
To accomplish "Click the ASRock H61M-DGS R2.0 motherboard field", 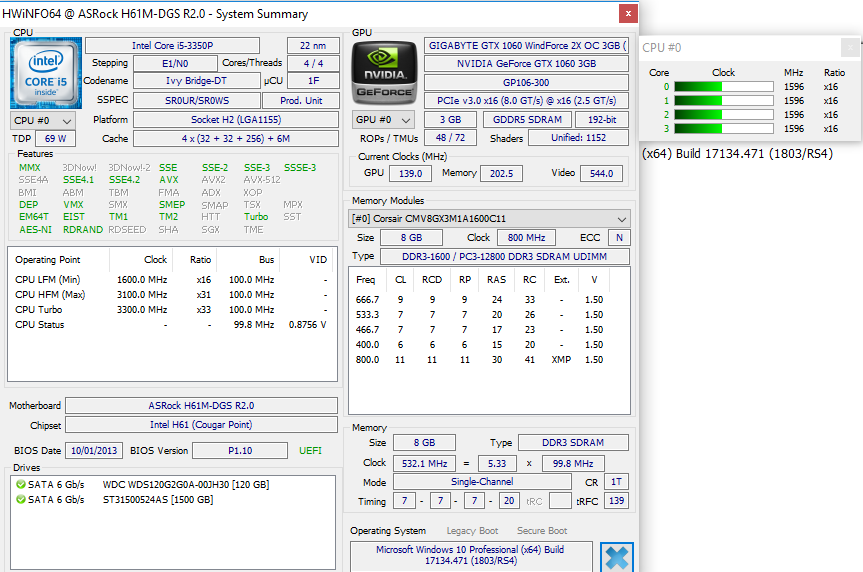I will 201,406.
